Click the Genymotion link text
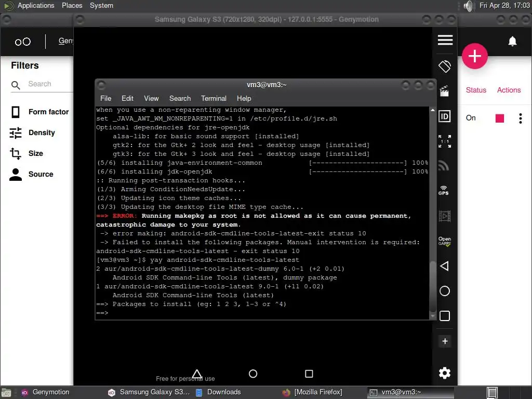 tap(66, 41)
